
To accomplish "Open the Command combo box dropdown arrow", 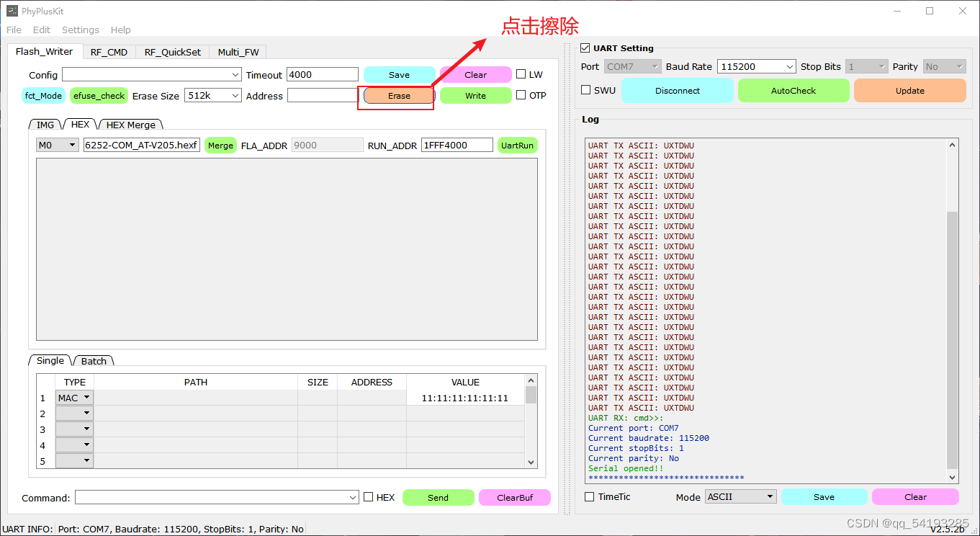I will click(353, 497).
